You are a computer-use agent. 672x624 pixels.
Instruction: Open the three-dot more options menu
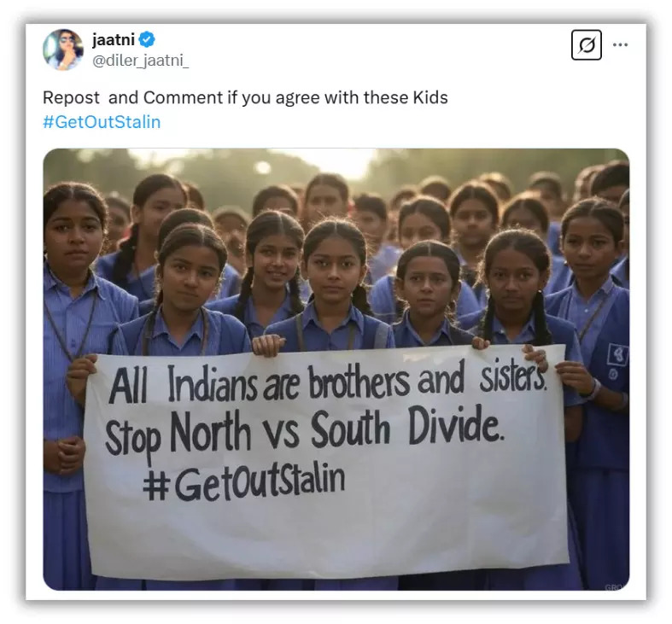click(620, 44)
